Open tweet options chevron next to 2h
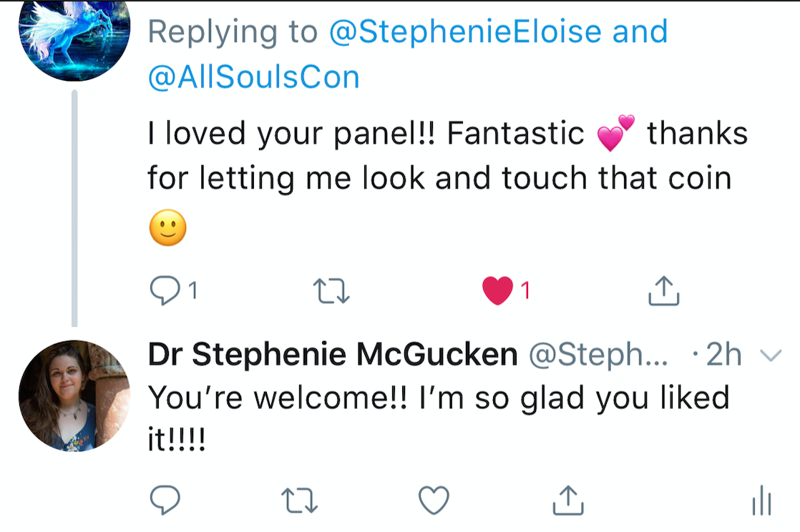 (x=770, y=355)
